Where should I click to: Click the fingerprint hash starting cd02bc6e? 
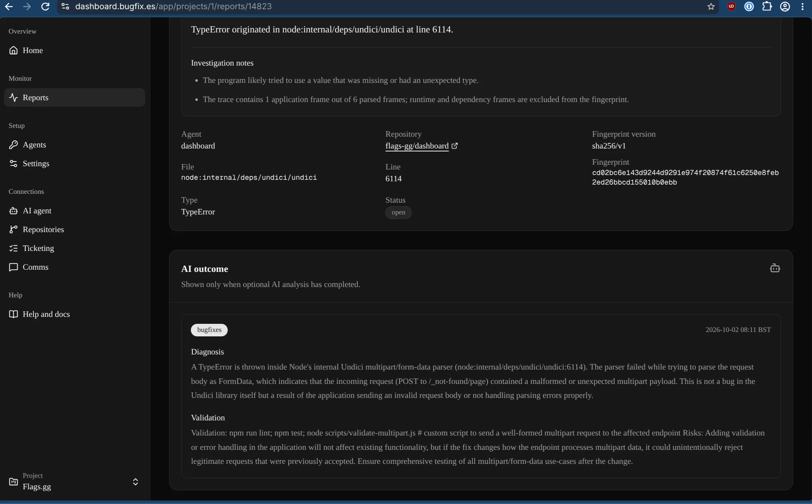coord(685,177)
